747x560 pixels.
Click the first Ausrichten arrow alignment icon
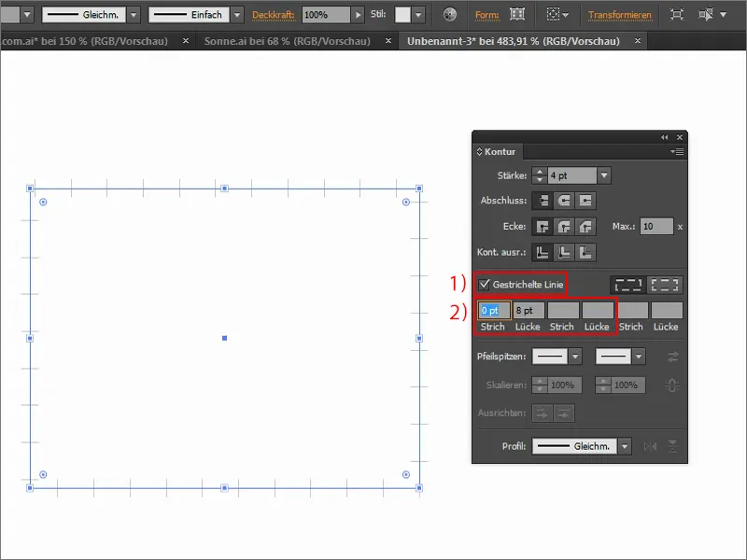tap(543, 413)
